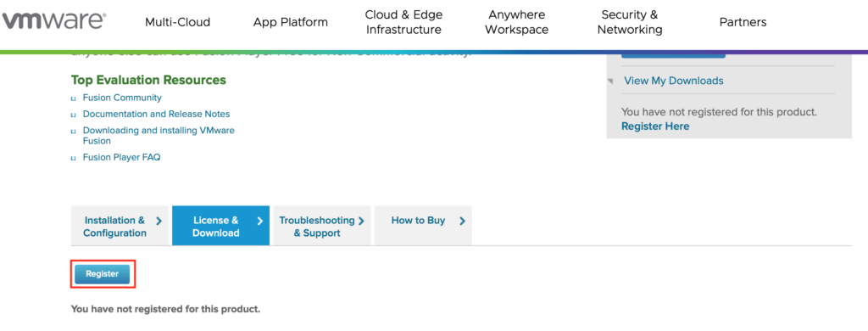Click View My Downloads link
Viewport: 868px width, 331px height.
[x=674, y=81]
